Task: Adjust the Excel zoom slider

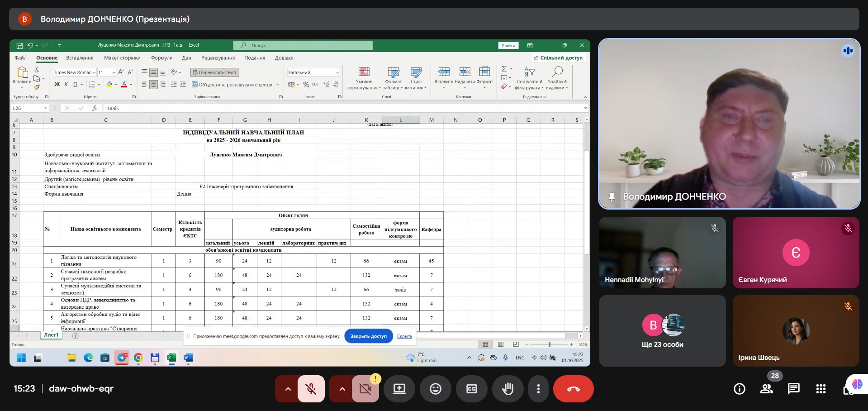Action: pyautogui.click(x=549, y=344)
